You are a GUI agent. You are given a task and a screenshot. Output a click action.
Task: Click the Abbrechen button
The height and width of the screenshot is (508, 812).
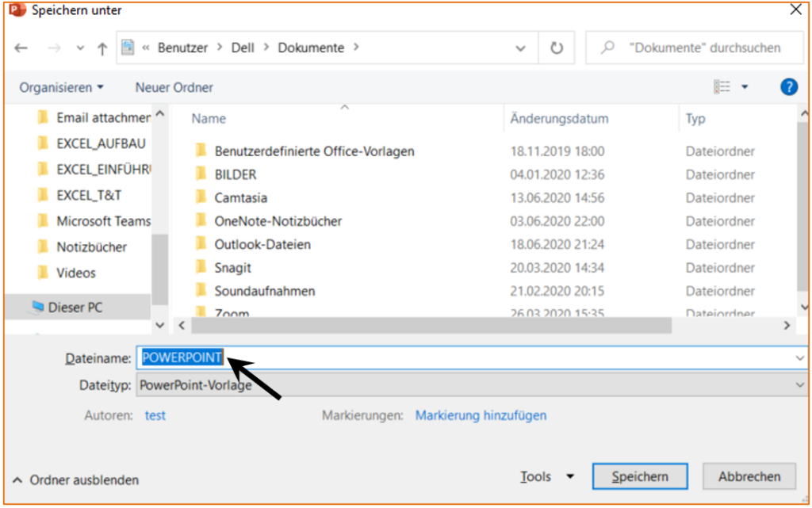coord(749,476)
